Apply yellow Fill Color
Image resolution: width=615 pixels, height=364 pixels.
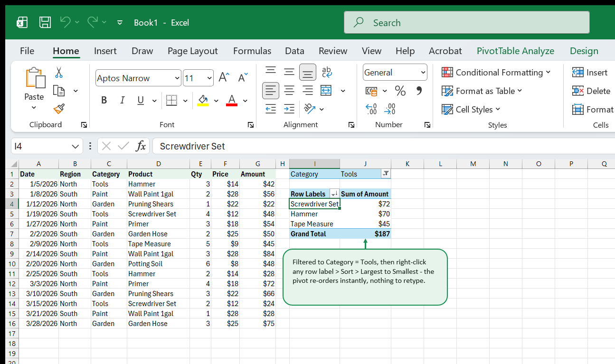tap(203, 100)
